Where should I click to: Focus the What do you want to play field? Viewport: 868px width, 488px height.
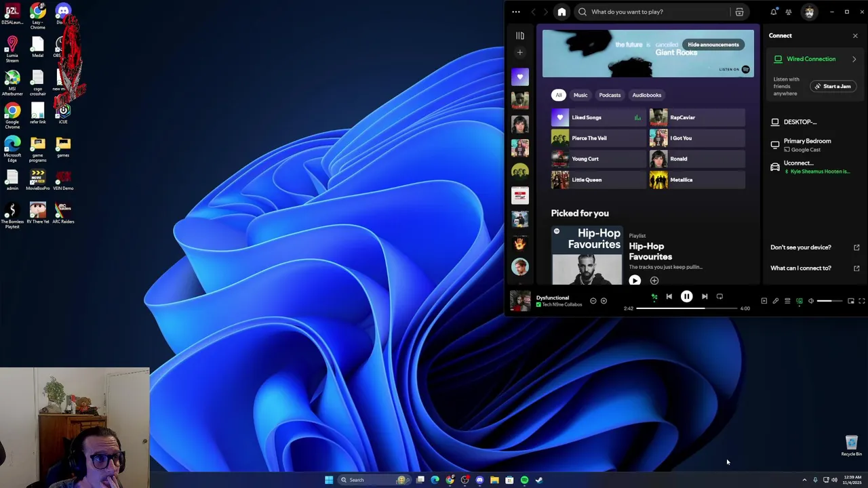(x=652, y=12)
